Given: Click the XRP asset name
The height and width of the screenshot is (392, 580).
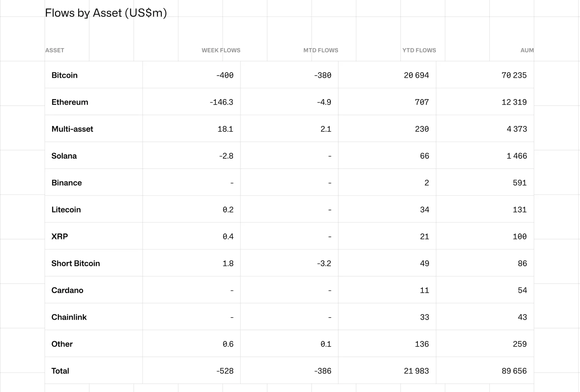Looking at the screenshot, I should click(60, 237).
